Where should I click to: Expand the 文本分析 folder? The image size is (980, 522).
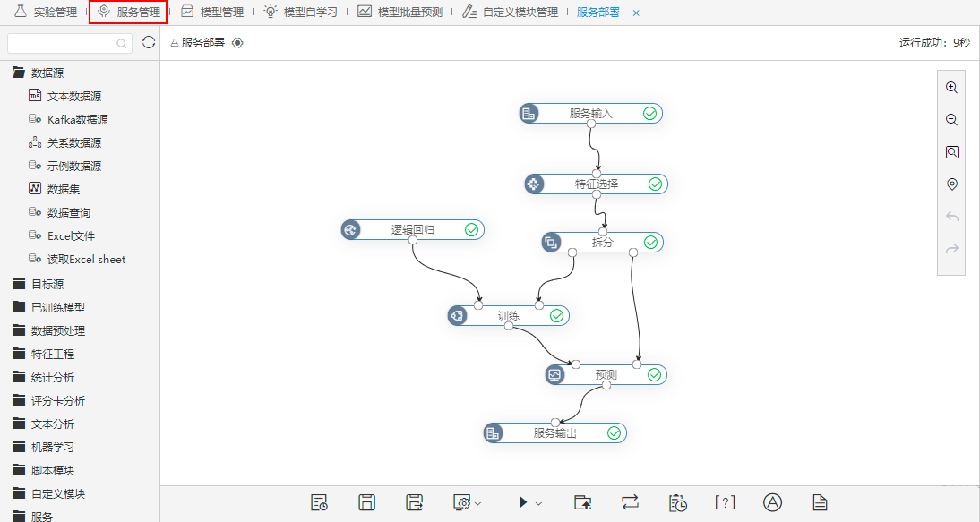tap(44, 424)
